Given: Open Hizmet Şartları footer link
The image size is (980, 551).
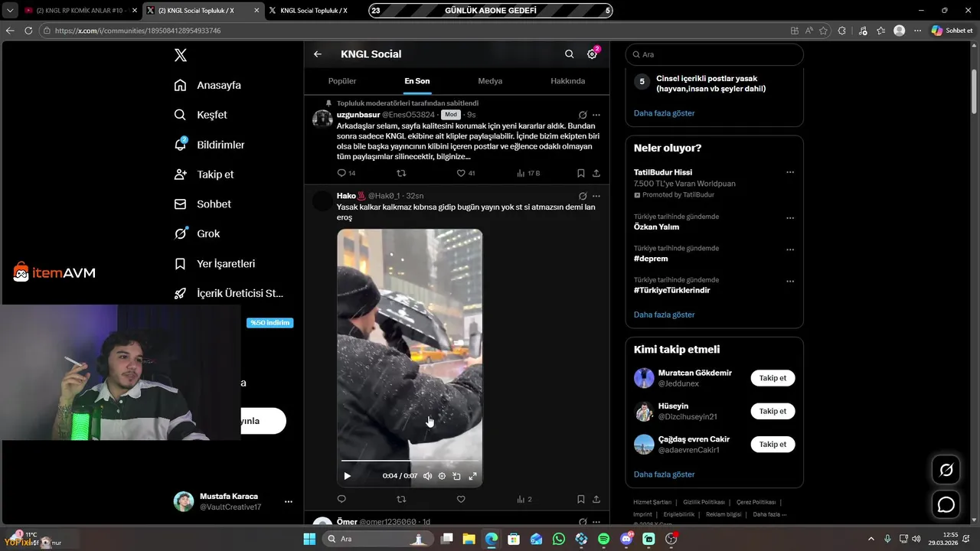Looking at the screenshot, I should click(x=652, y=502).
